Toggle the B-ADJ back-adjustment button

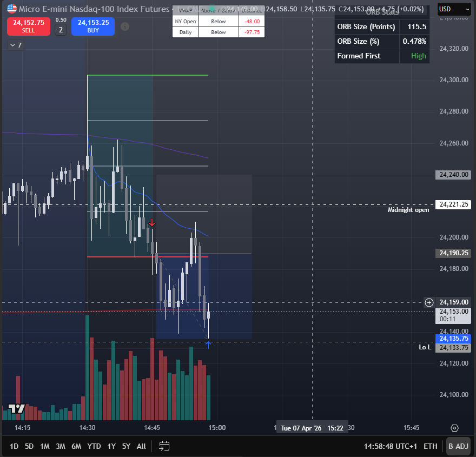click(x=458, y=446)
